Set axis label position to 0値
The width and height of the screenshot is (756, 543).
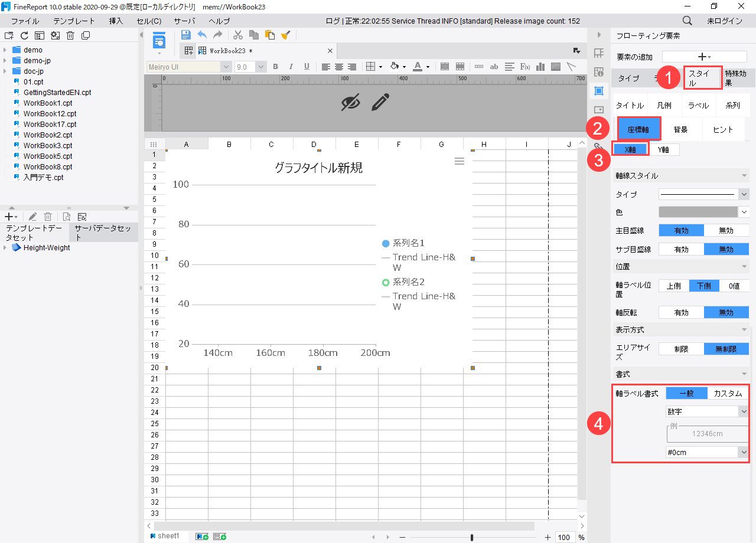[734, 286]
